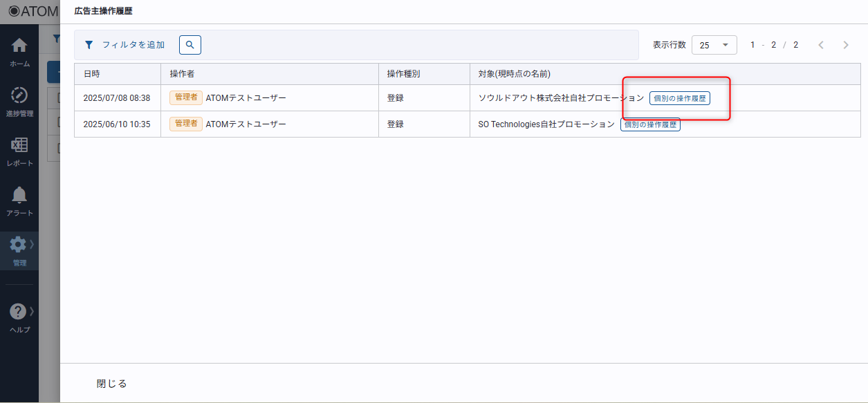The width and height of the screenshot is (868, 403).
Task: Select the 管理 gear icon
Action: [18, 245]
